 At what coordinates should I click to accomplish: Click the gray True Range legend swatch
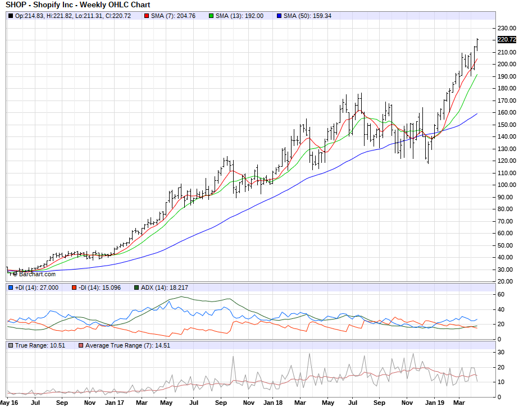point(11,345)
